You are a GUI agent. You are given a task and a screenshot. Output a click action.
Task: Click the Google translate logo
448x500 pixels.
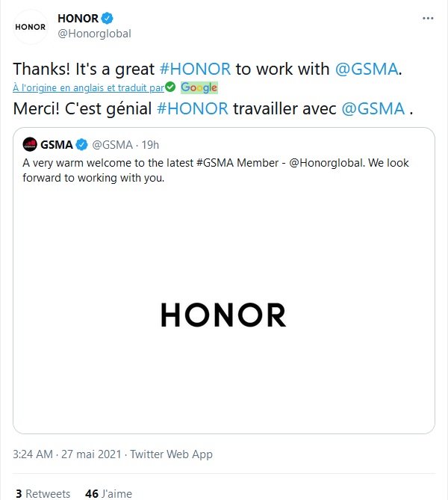coord(199,87)
